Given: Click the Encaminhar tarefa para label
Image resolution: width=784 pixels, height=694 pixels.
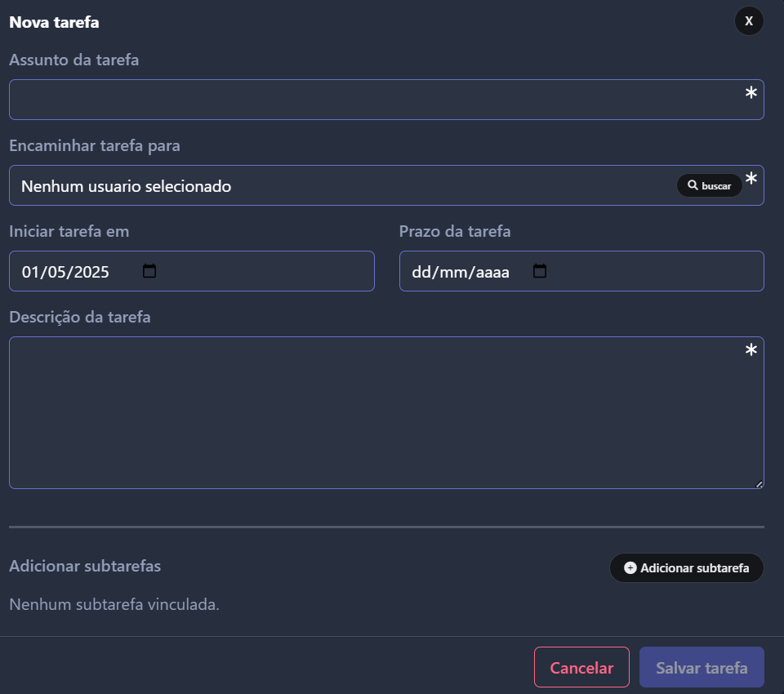Looking at the screenshot, I should pyautogui.click(x=95, y=145).
